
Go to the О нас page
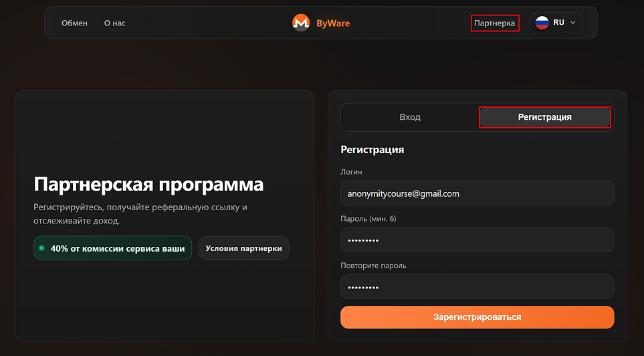115,23
